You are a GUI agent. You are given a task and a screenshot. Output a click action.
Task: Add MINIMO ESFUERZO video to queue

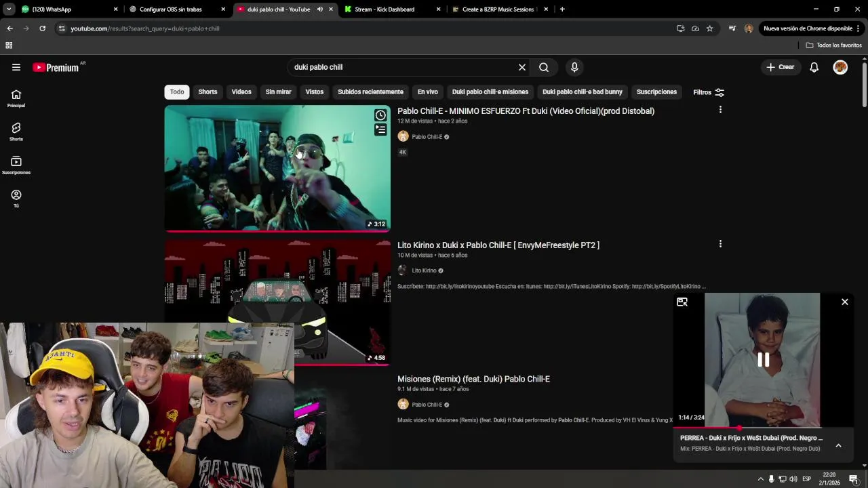pos(381,129)
